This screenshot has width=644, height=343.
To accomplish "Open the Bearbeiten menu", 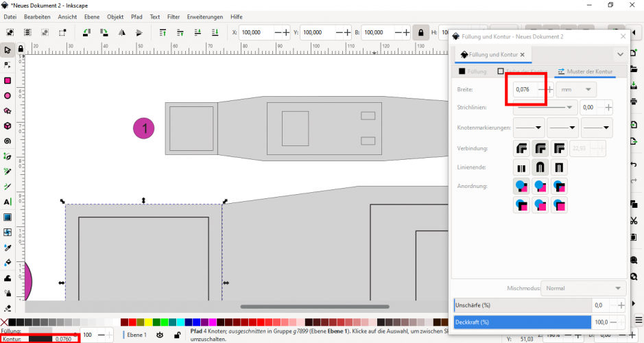I will [37, 17].
